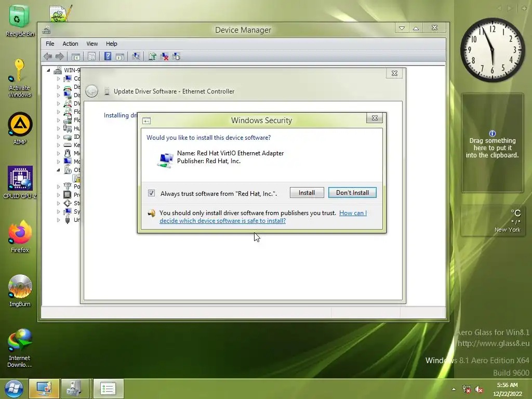The image size is (532, 399).
Task: Select the CPUID CPU-Z desktop icon
Action: pyautogui.click(x=20, y=182)
